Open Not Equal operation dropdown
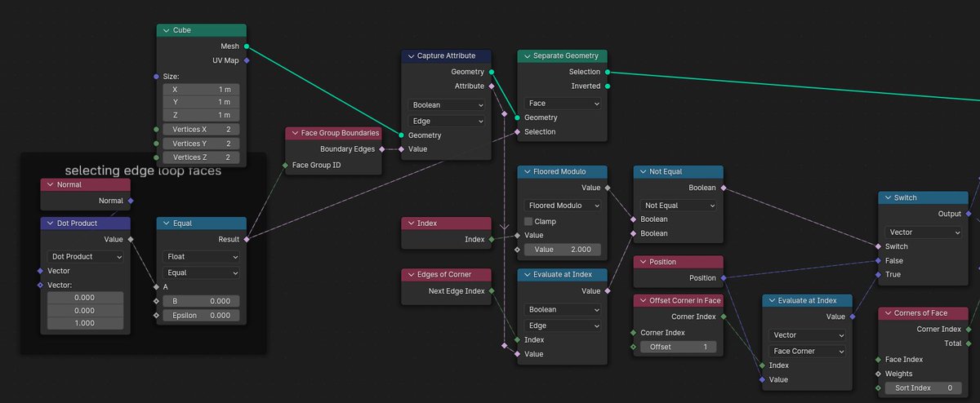 tap(679, 206)
